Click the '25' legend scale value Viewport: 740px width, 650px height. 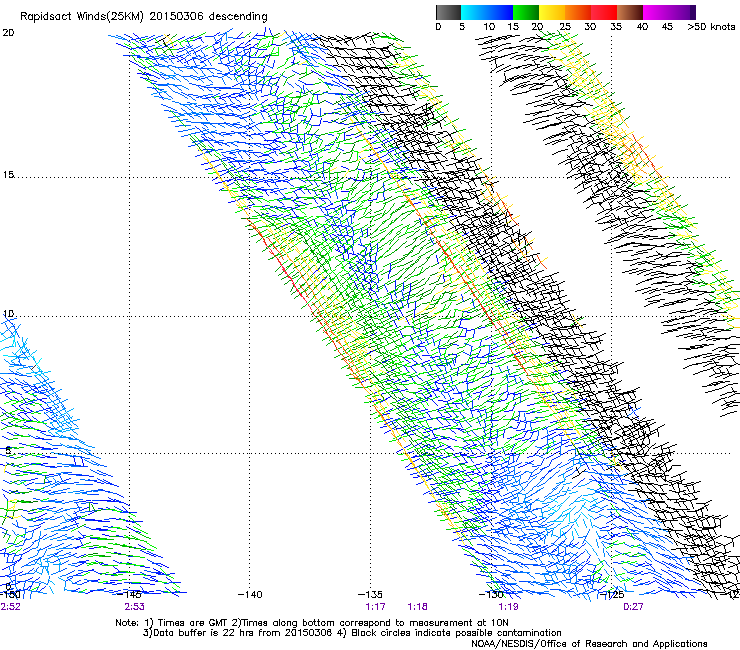[x=564, y=26]
